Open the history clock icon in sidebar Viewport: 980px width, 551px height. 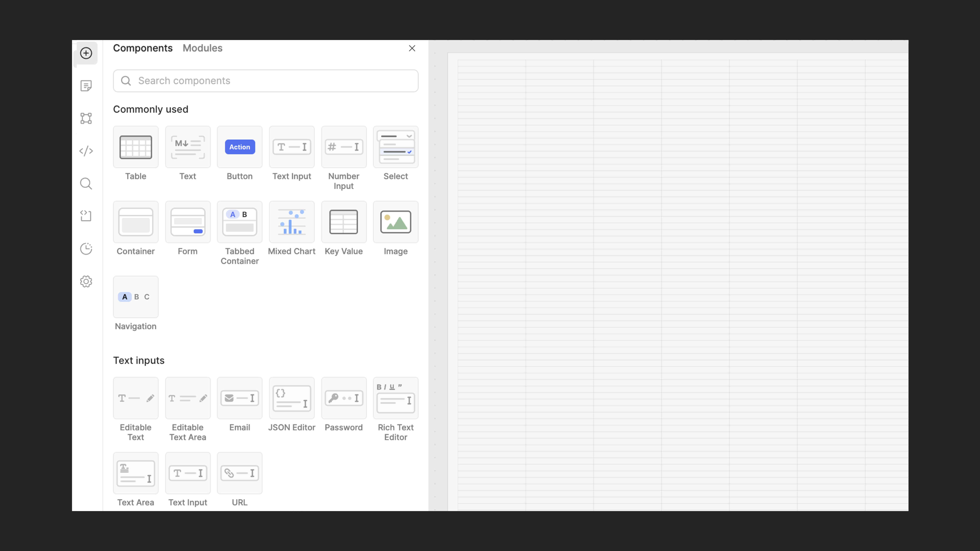[86, 249]
